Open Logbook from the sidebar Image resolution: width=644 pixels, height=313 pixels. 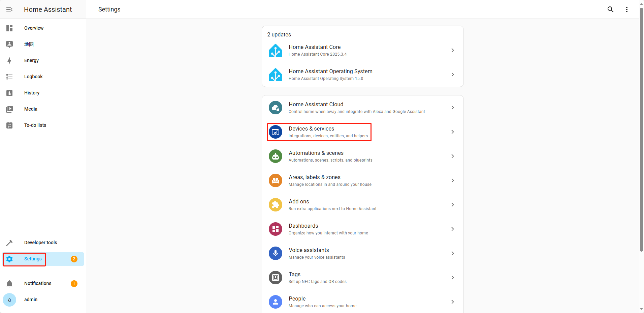tap(43, 77)
